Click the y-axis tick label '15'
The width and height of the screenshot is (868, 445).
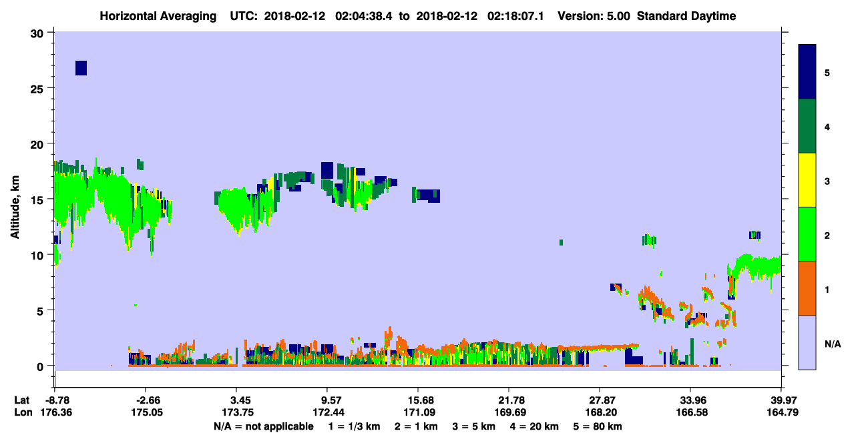click(x=38, y=199)
